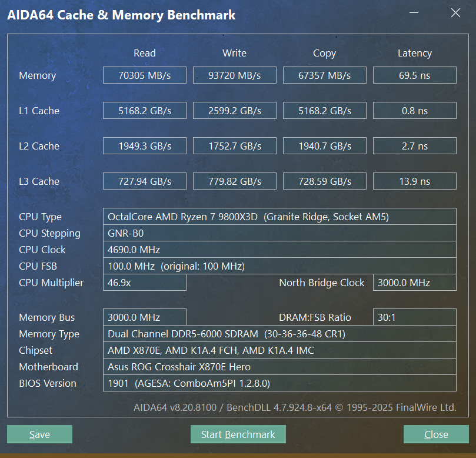Click CPU Clock value 4690.0 MHz
The width and height of the screenshot is (476, 458).
coord(279,250)
